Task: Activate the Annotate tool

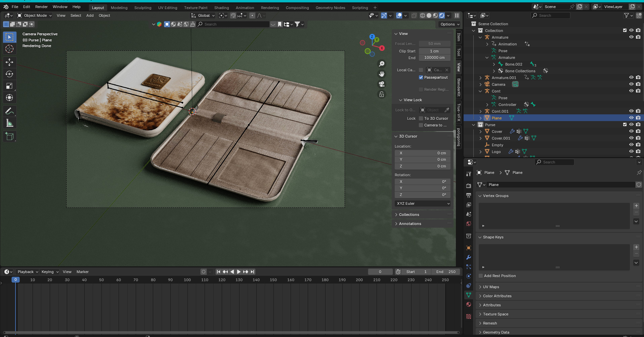Action: (x=9, y=111)
